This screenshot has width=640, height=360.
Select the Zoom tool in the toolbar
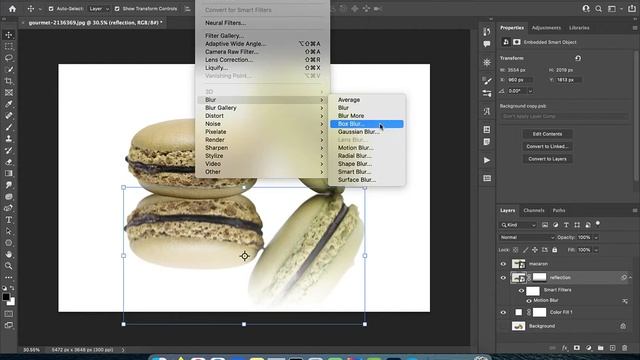pyautogui.click(x=9, y=266)
